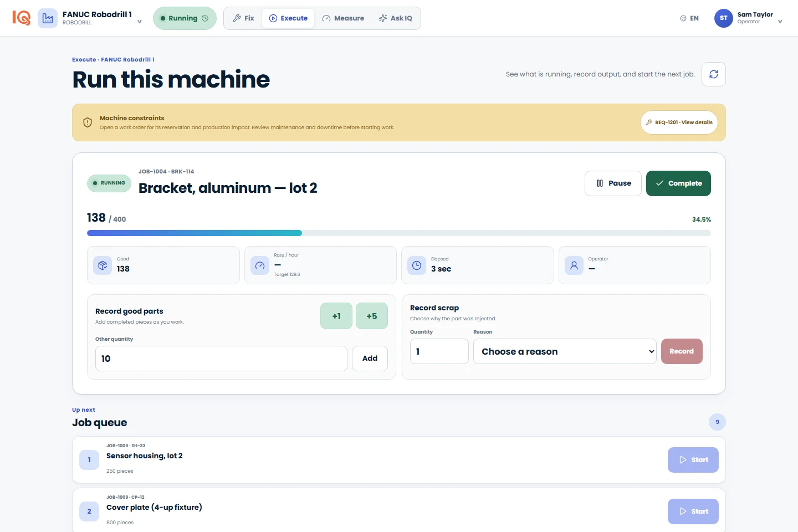Click the shield icon in Machine constraints banner
Image resolution: width=798 pixels, height=532 pixels.
88,122
